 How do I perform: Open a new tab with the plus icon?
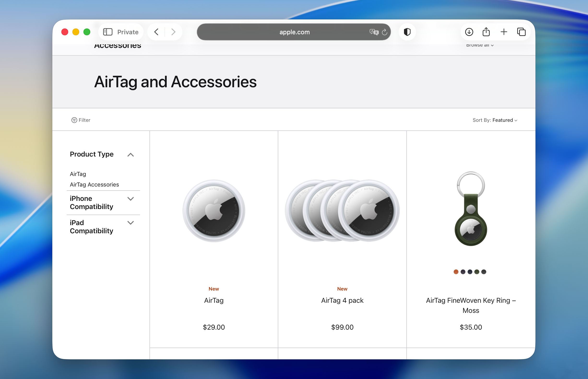(504, 32)
